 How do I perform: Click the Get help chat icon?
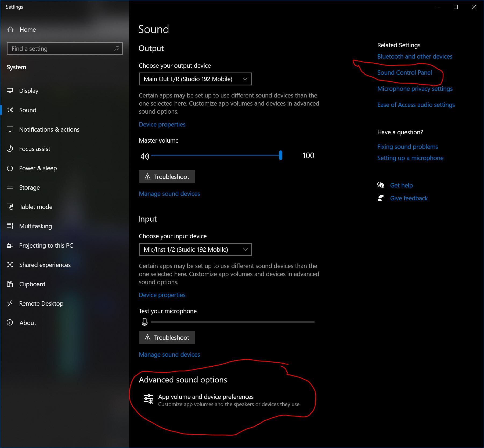coord(381,185)
